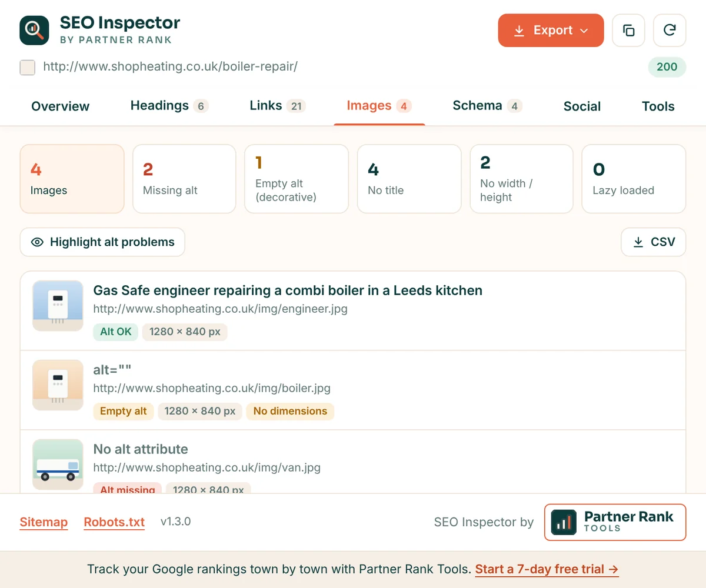This screenshot has width=706, height=588.
Task: Open the Sitemap link
Action: point(44,522)
